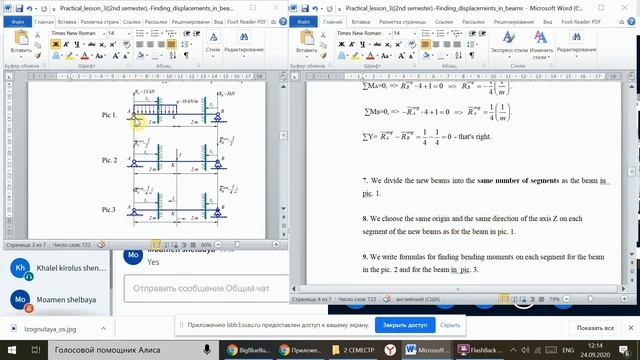Justify text in the left Word window
This screenshot has width=640, height=360.
(171, 44)
